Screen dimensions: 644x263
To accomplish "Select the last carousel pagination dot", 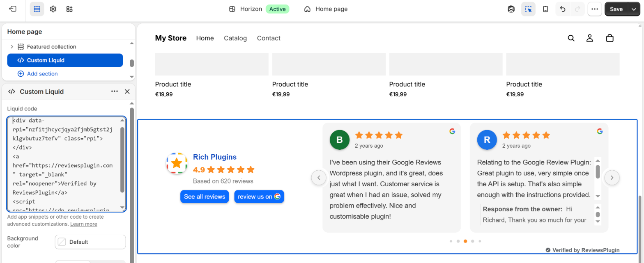I will point(480,241).
